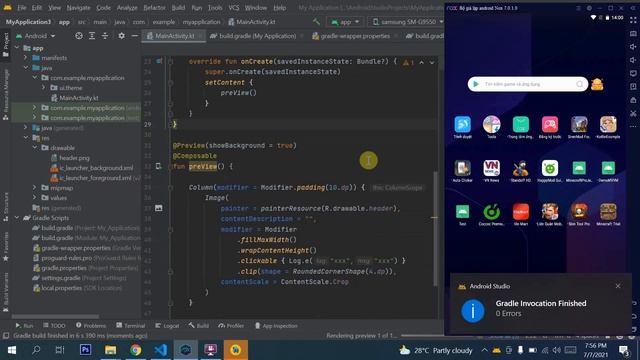The height and width of the screenshot is (360, 640).
Task: Click the Collapse All icon in Project panel
Action: [x=105, y=36]
